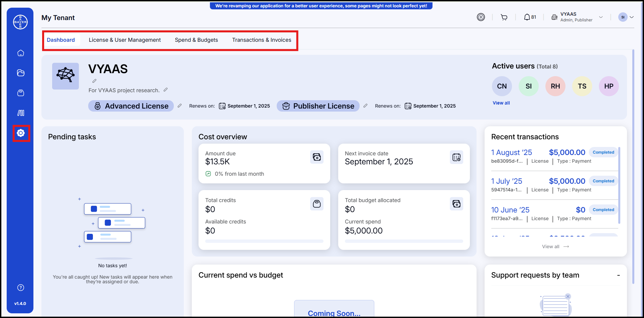This screenshot has width=644, height=318.
Task: Switch to the Dashboard tab
Action: point(61,40)
